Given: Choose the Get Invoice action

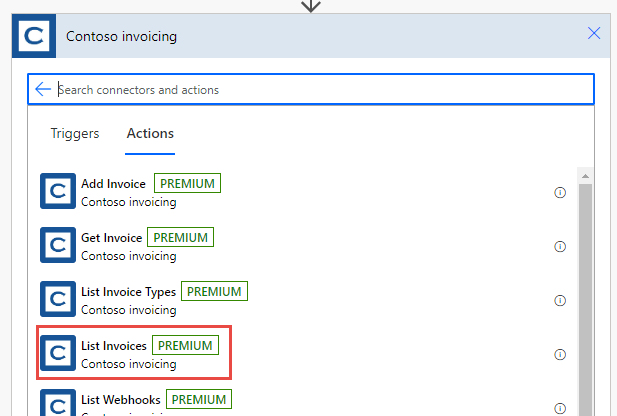Looking at the screenshot, I should point(111,238).
